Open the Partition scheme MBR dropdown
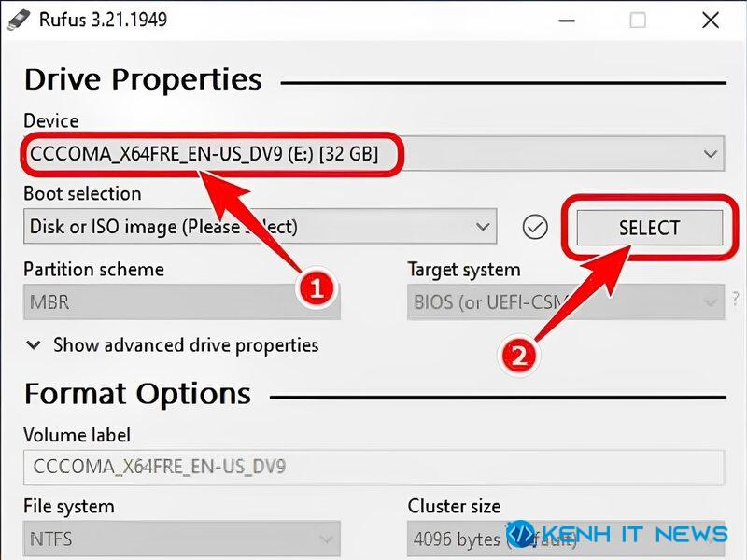 pos(182,301)
